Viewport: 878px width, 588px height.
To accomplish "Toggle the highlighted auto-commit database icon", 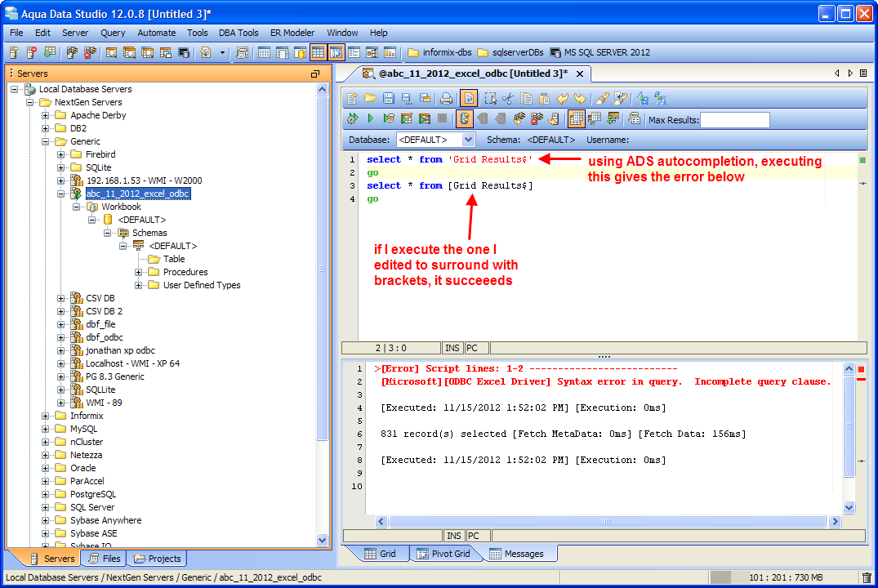I will pyautogui.click(x=464, y=118).
